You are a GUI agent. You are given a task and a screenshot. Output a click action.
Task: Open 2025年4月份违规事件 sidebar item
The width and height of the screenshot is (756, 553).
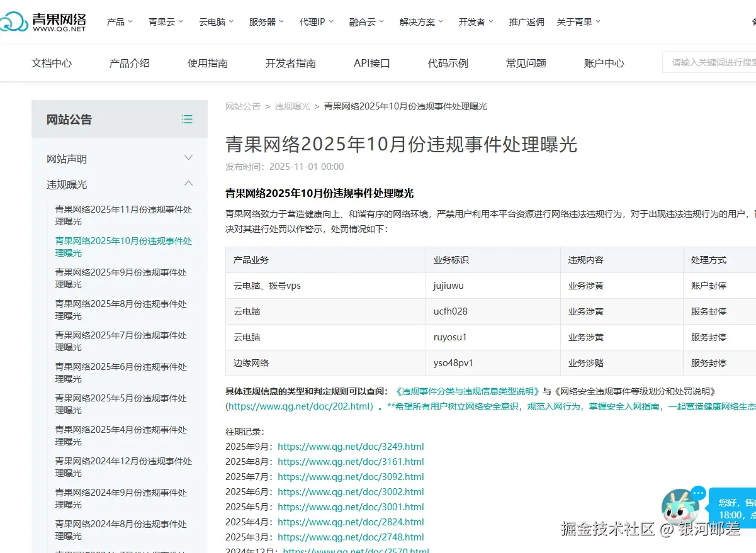click(x=121, y=435)
